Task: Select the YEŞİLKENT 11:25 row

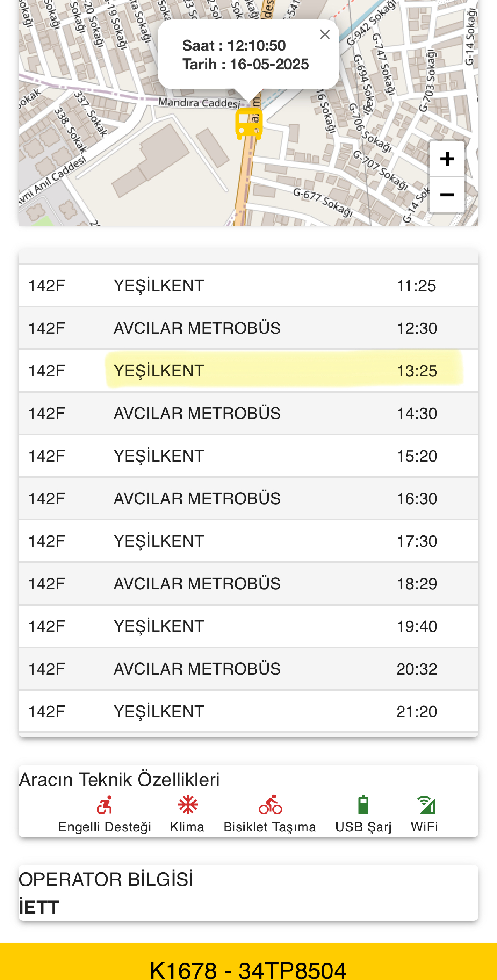Action: coord(248,286)
